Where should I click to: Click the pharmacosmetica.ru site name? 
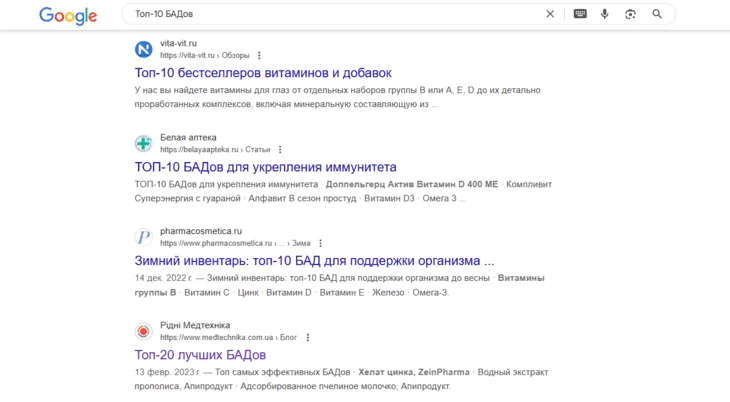(x=201, y=231)
